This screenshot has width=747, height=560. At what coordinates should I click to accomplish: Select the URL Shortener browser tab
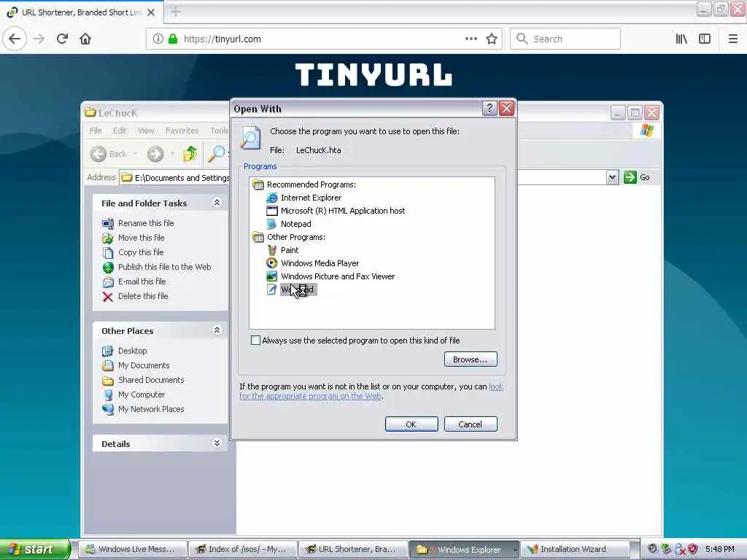[x=81, y=12]
